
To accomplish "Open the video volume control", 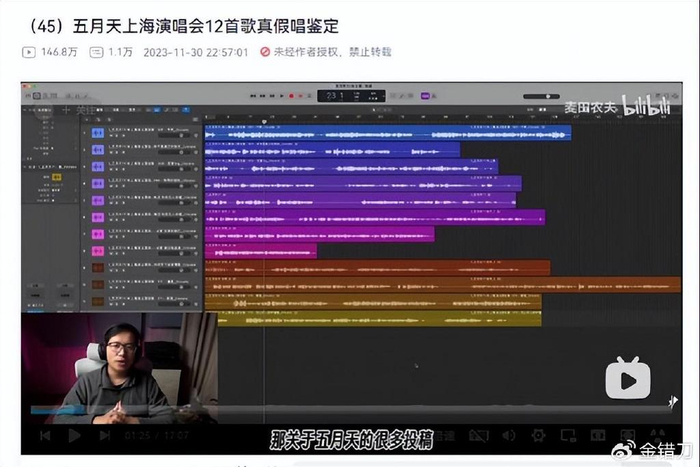I will point(508,435).
